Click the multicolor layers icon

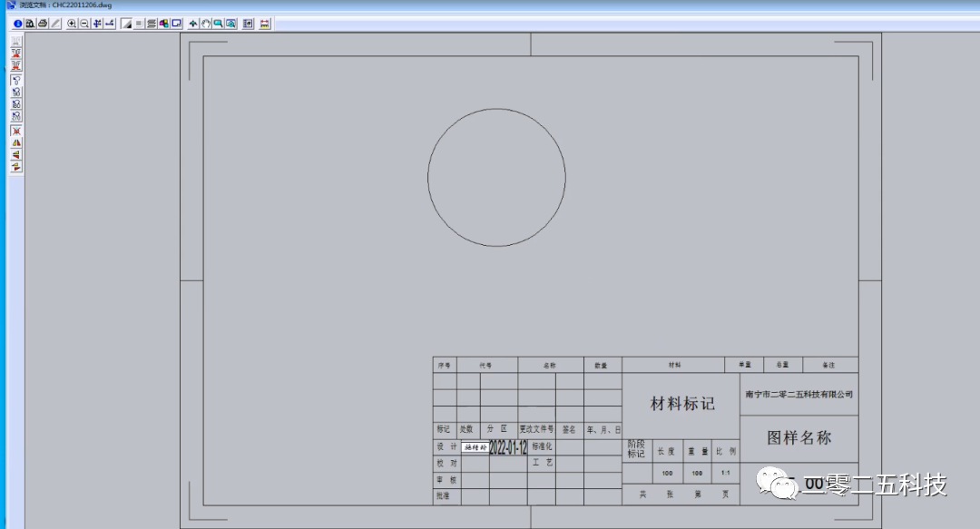click(x=164, y=24)
